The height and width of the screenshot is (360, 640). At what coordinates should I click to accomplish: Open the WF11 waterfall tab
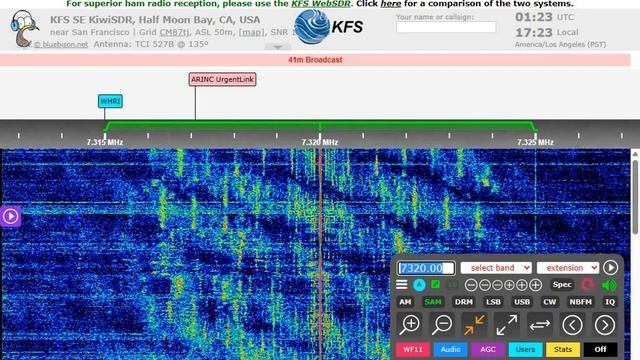click(413, 349)
